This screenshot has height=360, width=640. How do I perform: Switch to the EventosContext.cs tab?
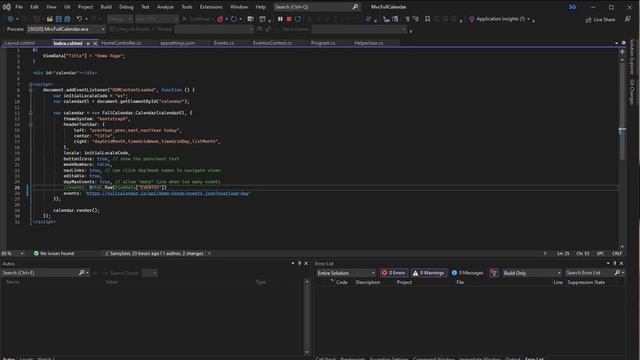(x=272, y=43)
